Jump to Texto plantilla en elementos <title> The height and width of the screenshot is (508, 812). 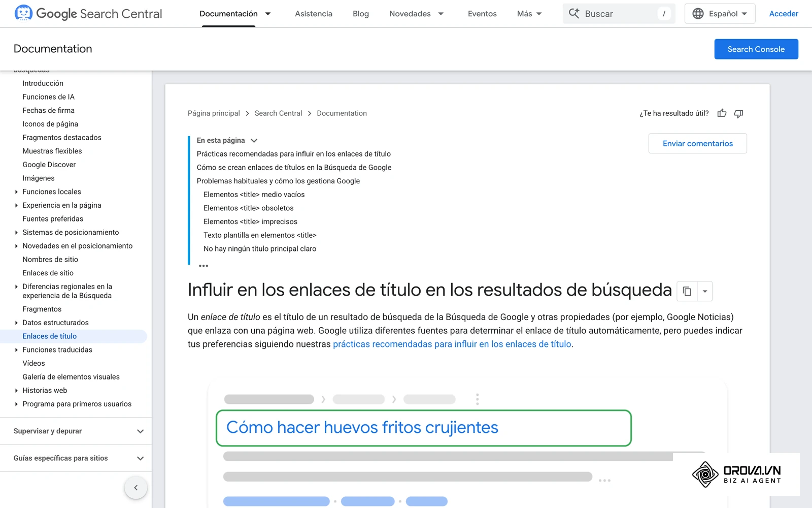click(260, 235)
